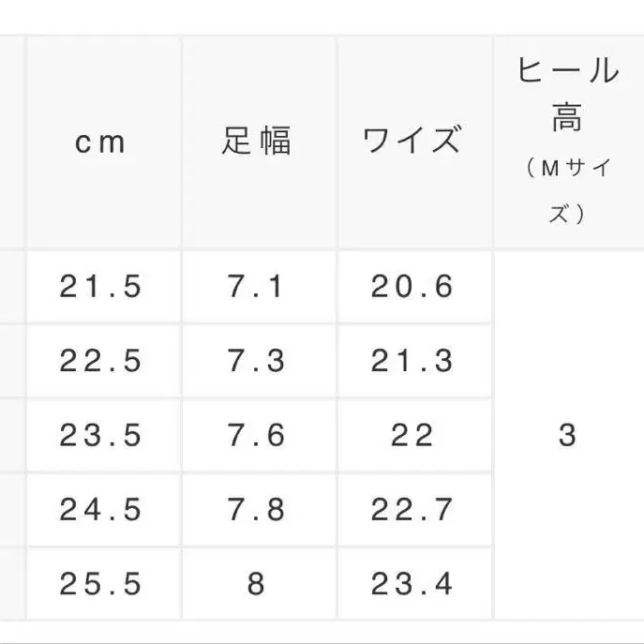Click the 23.5 cm size cell

pyautogui.click(x=101, y=436)
